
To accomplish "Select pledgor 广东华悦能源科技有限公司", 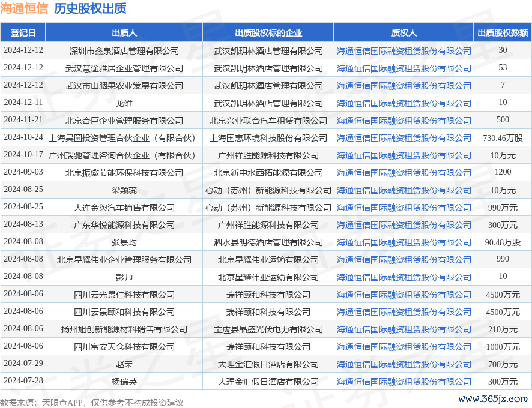I will 124,225.
